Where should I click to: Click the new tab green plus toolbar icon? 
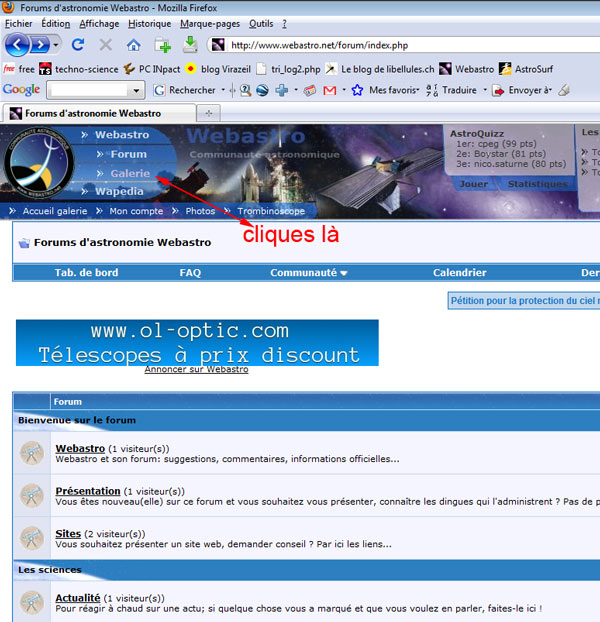pos(163,45)
